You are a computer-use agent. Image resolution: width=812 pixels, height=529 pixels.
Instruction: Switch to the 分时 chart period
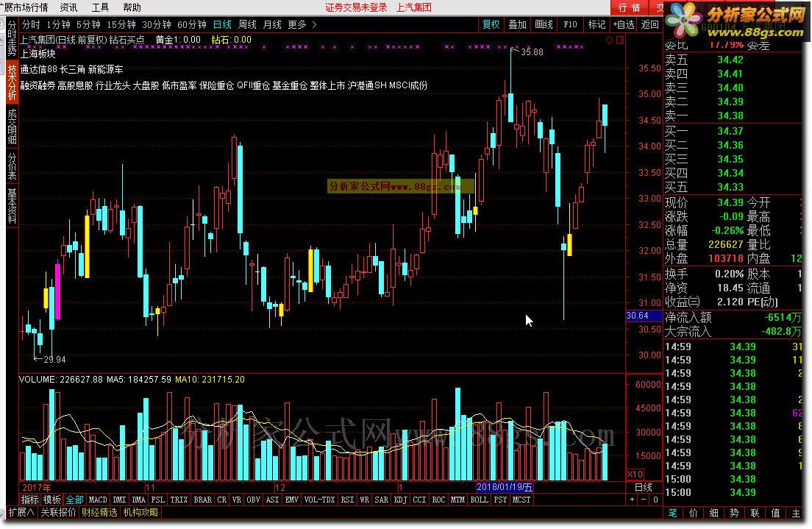(31, 24)
